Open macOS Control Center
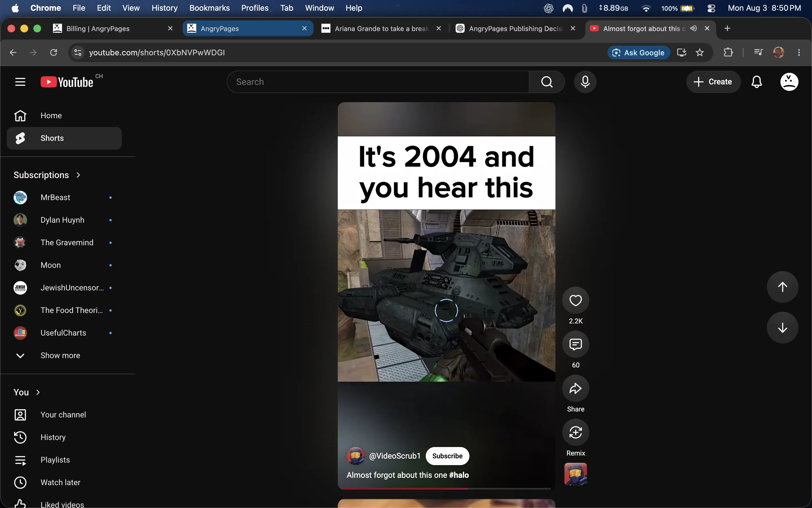Image resolution: width=812 pixels, height=508 pixels. click(x=711, y=8)
